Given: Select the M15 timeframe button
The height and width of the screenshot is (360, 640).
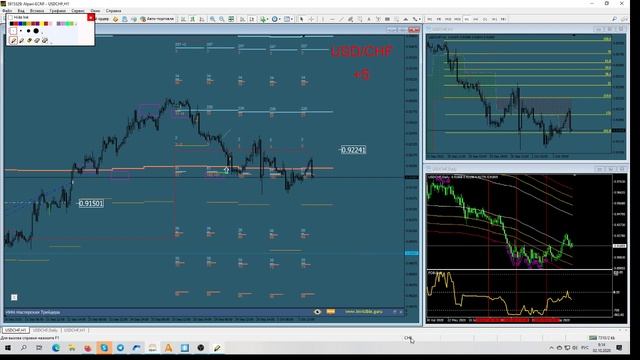Looking at the screenshot, I should pyautogui.click(x=448, y=19).
